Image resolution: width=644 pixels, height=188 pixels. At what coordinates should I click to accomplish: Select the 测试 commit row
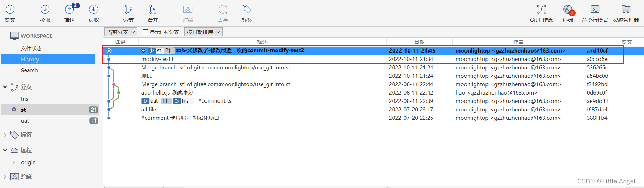tap(374, 76)
